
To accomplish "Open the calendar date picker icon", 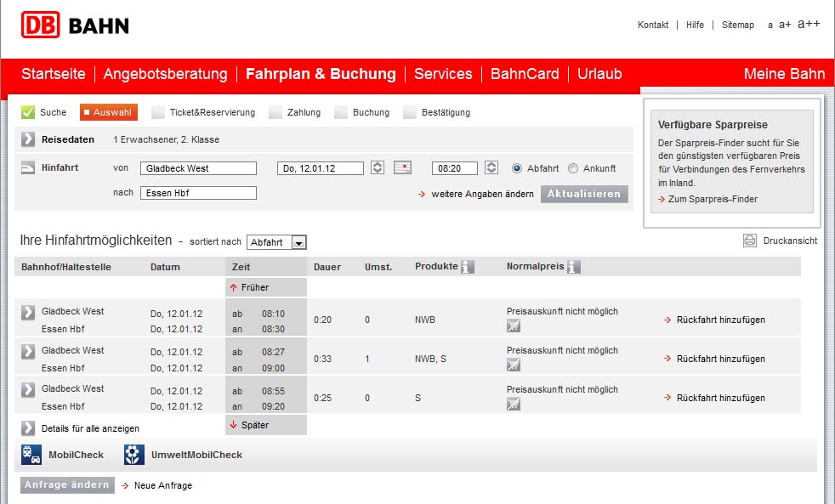I will 402,167.
